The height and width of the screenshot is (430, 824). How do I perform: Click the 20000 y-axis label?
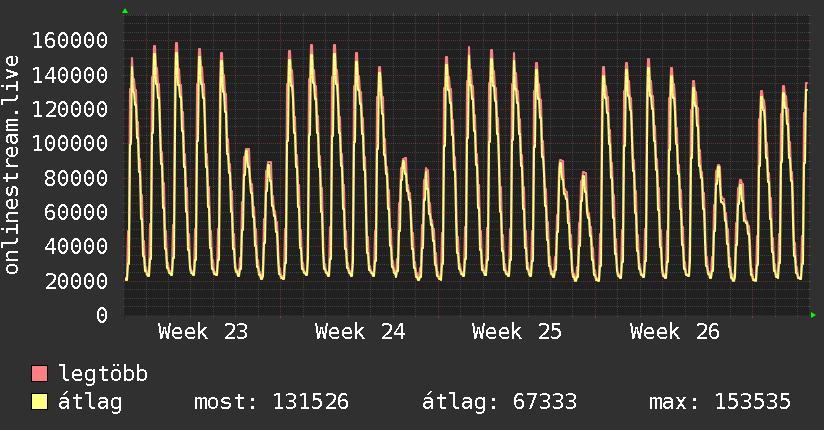pyautogui.click(x=76, y=281)
